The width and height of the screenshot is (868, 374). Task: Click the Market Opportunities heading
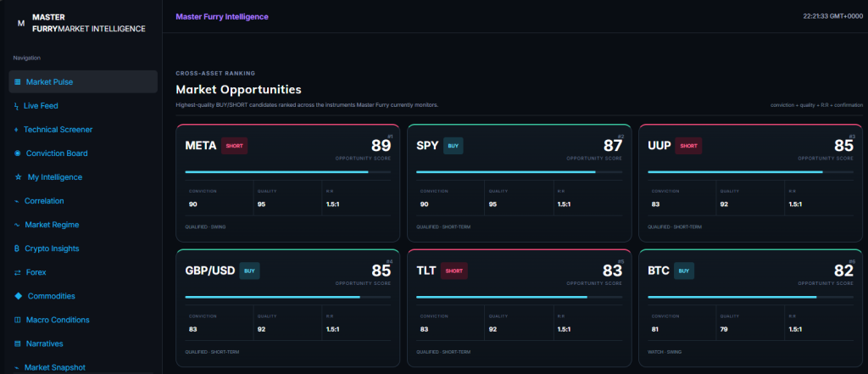pos(238,89)
